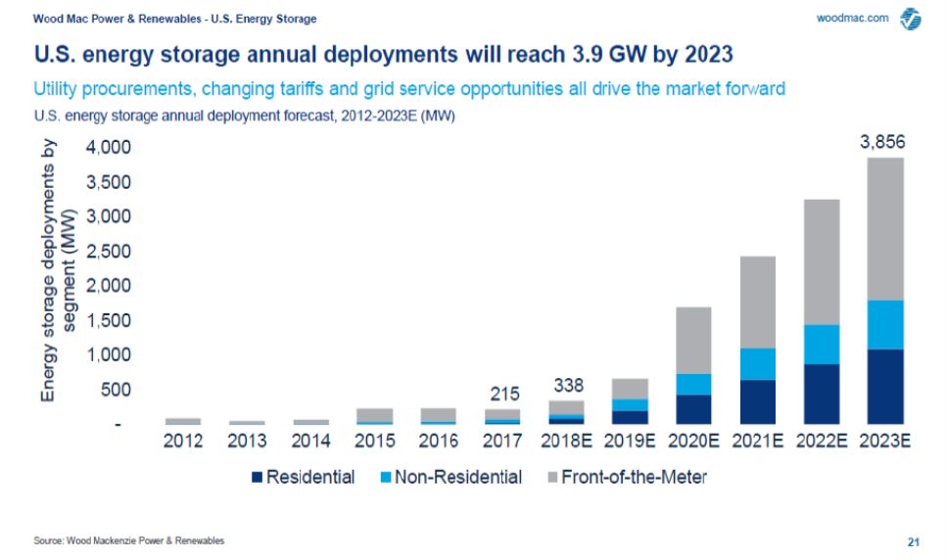Click the dark blue segment of 2021E bar

point(757,401)
